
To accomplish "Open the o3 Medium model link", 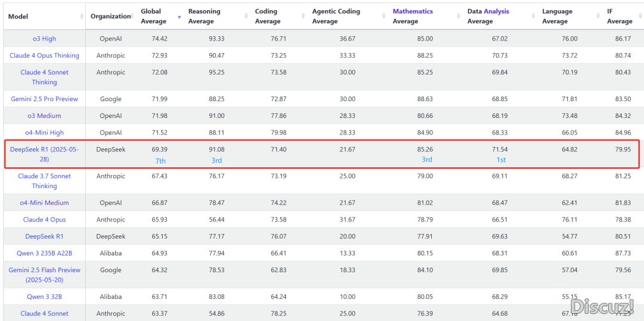I will [44, 116].
